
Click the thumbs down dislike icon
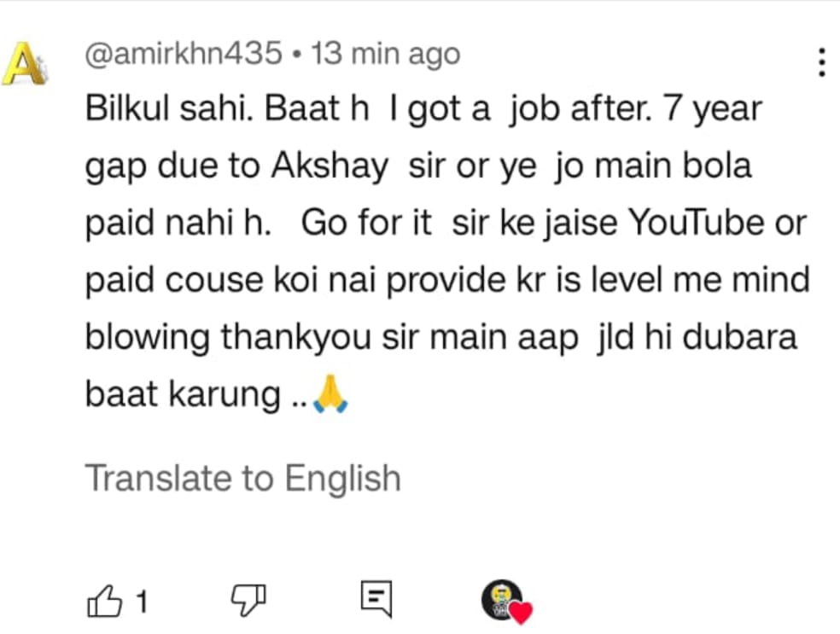tap(248, 601)
